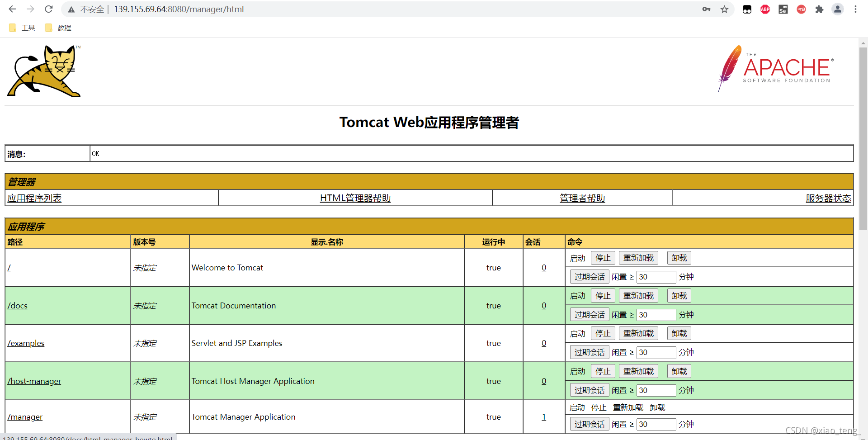Image resolution: width=868 pixels, height=440 pixels.
Task: Click the red round extension icon
Action: pyautogui.click(x=801, y=9)
